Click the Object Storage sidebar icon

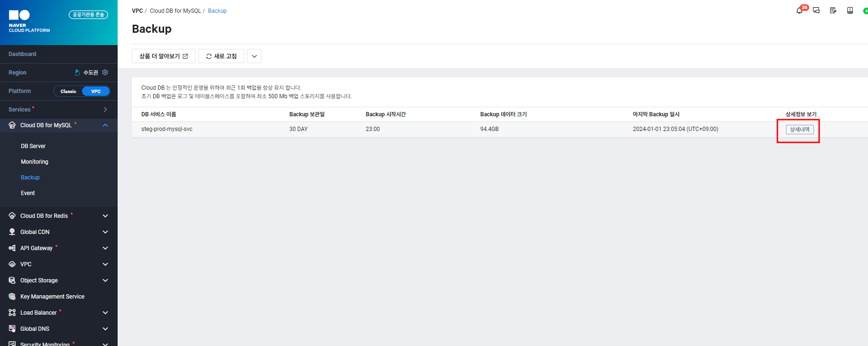pyautogui.click(x=12, y=281)
